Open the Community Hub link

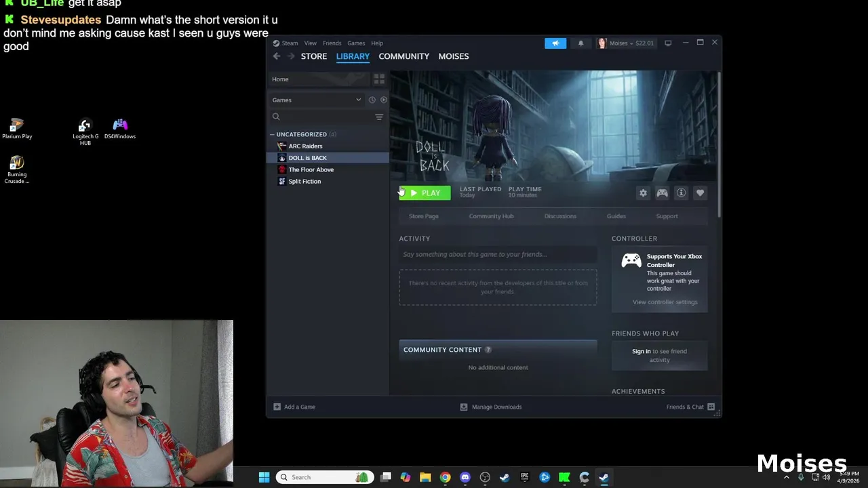click(491, 216)
